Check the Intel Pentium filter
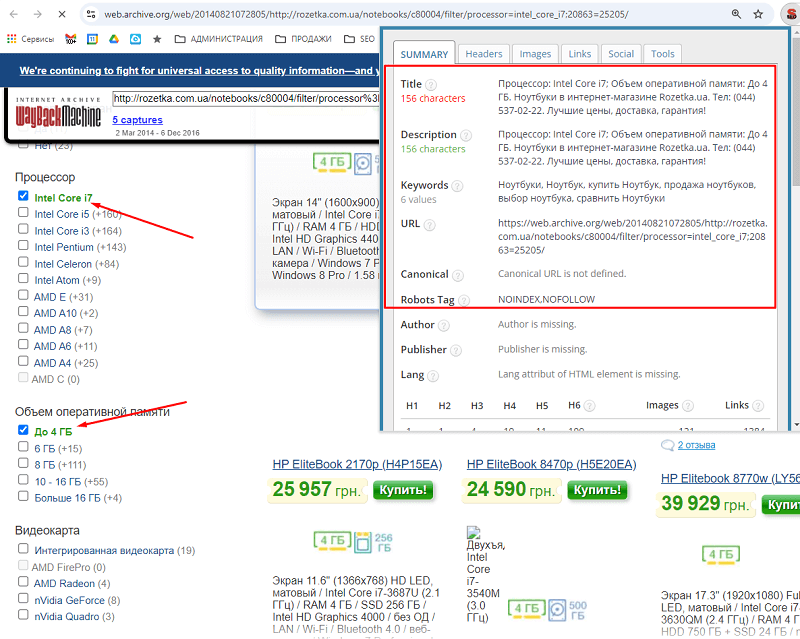 point(23,245)
